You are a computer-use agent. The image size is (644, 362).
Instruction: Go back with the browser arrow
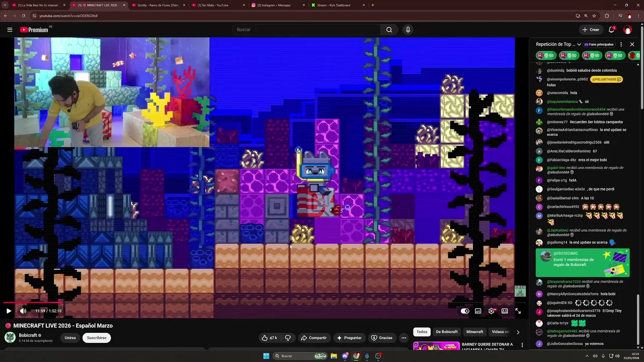(x=6, y=16)
